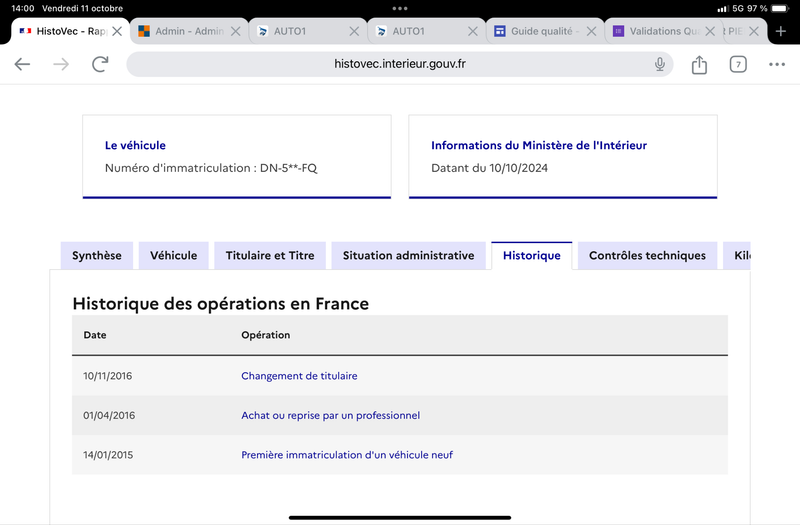Click the Date column header
800x525 pixels.
pyautogui.click(x=95, y=335)
